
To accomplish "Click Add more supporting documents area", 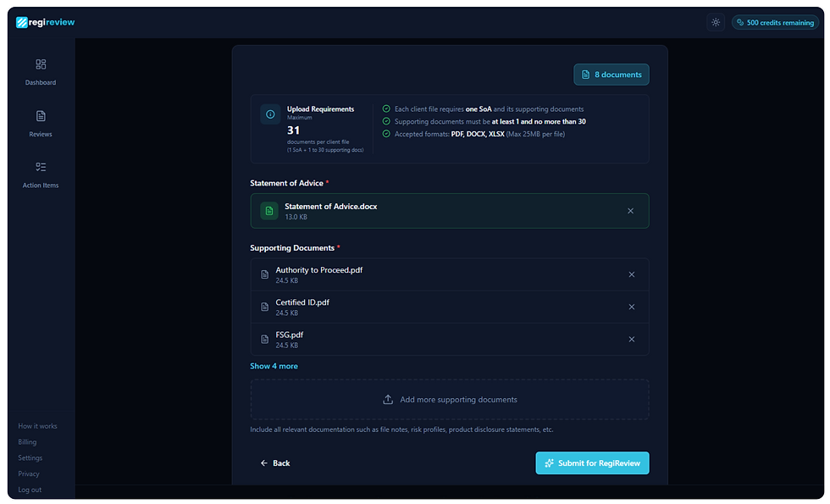I will (x=450, y=400).
